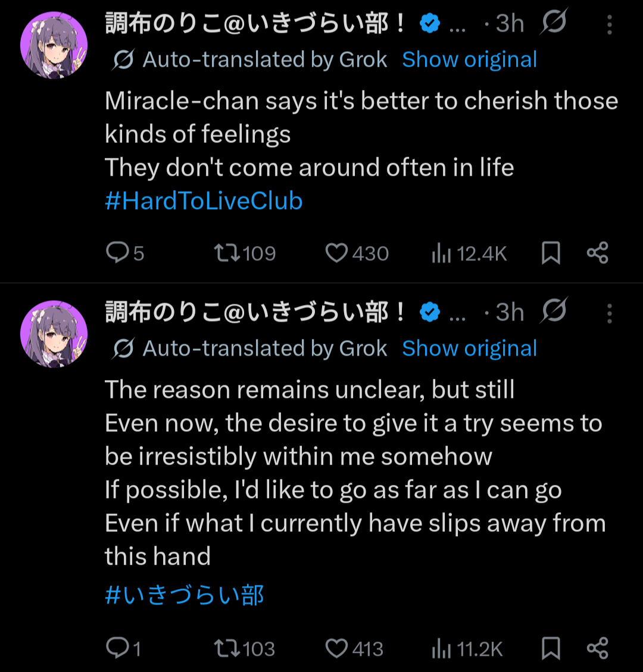
Task: Bookmark the Miracle-chan post
Action: pyautogui.click(x=551, y=253)
